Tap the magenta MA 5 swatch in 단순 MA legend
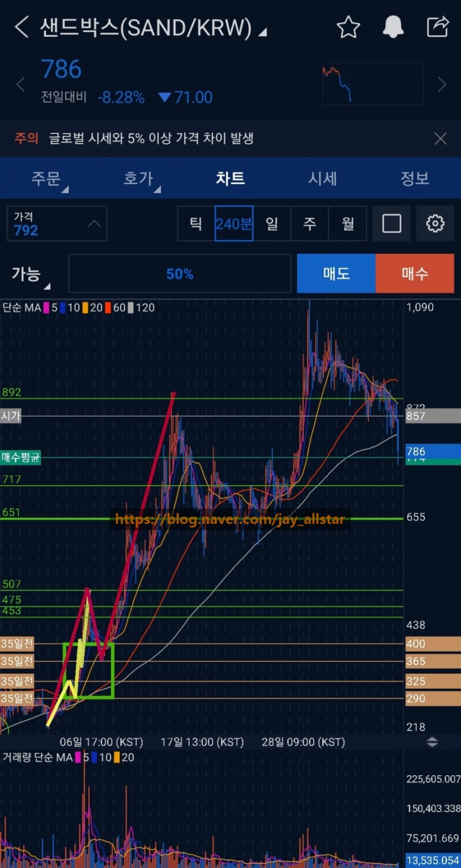Viewport: 461px width, 868px height. [x=47, y=308]
